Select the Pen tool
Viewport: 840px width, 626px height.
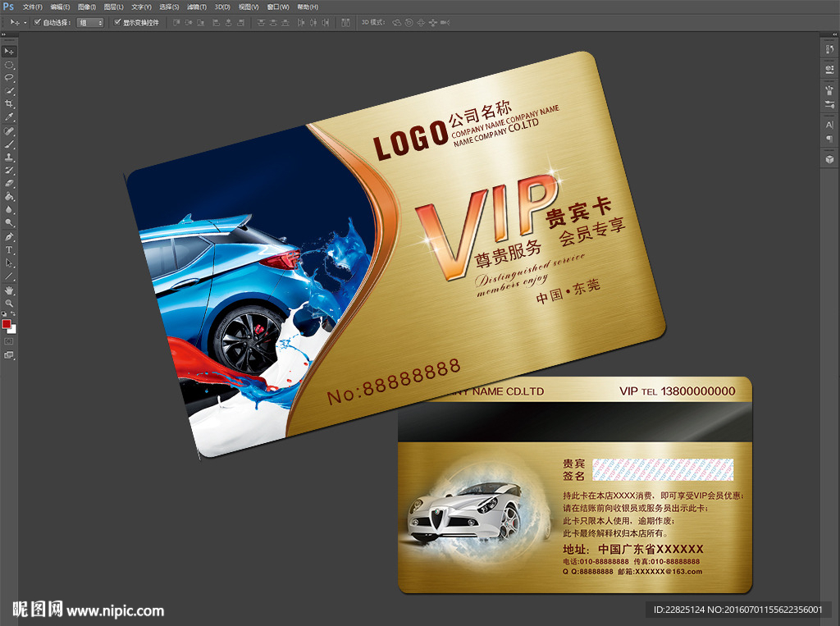[x=9, y=237]
